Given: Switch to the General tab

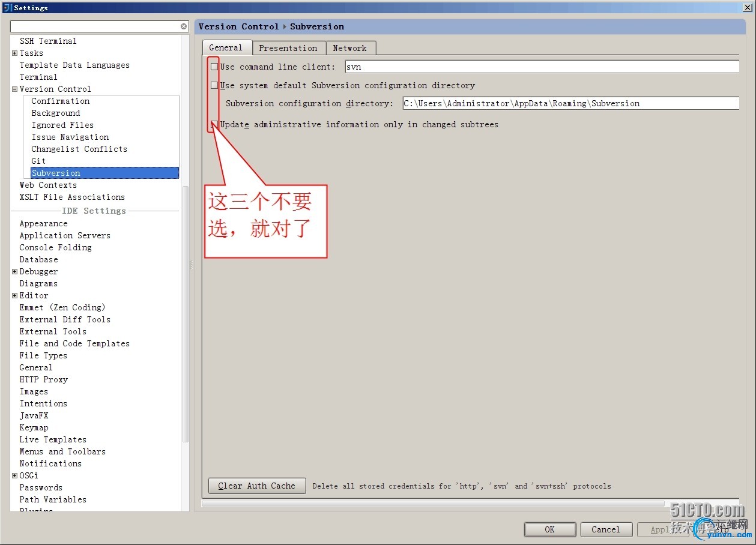Looking at the screenshot, I should point(226,48).
